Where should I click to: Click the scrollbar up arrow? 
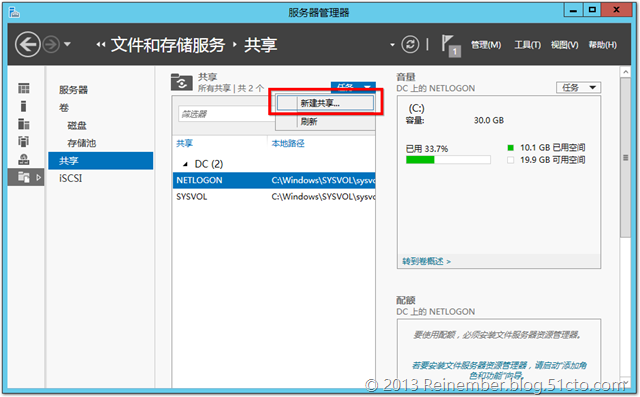point(625,72)
